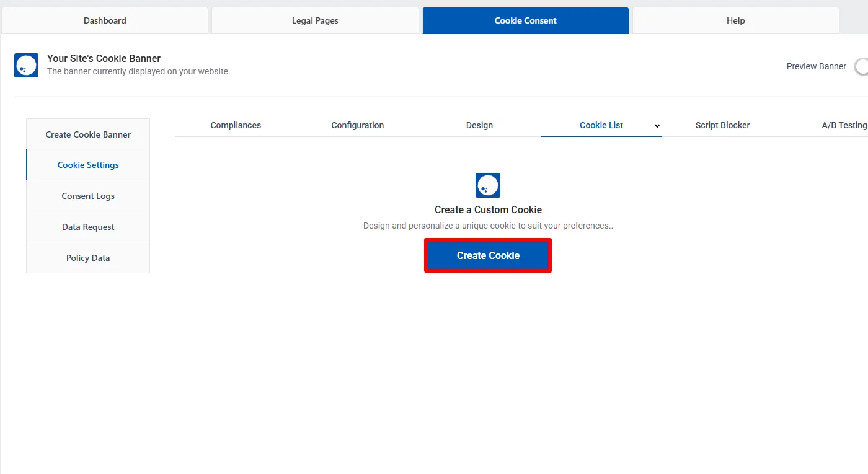Viewport: 868px width, 474px height.
Task: Switch to the Compliances section
Action: pos(236,125)
